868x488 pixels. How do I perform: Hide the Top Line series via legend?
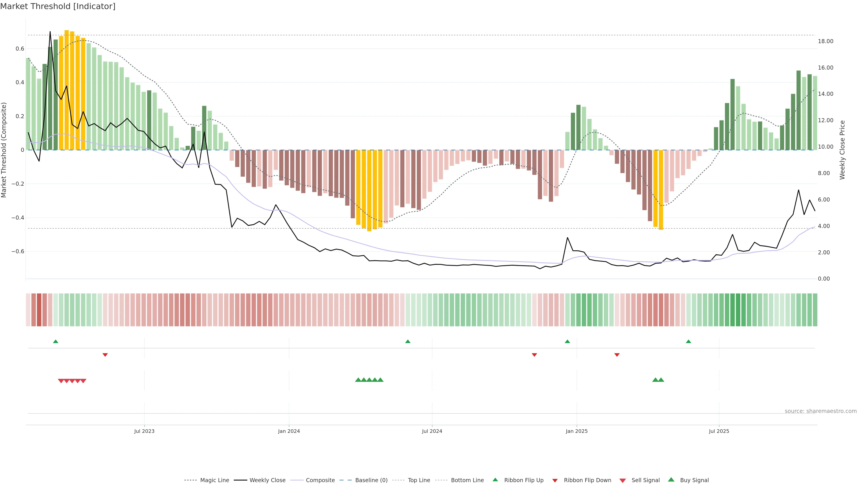coord(419,480)
